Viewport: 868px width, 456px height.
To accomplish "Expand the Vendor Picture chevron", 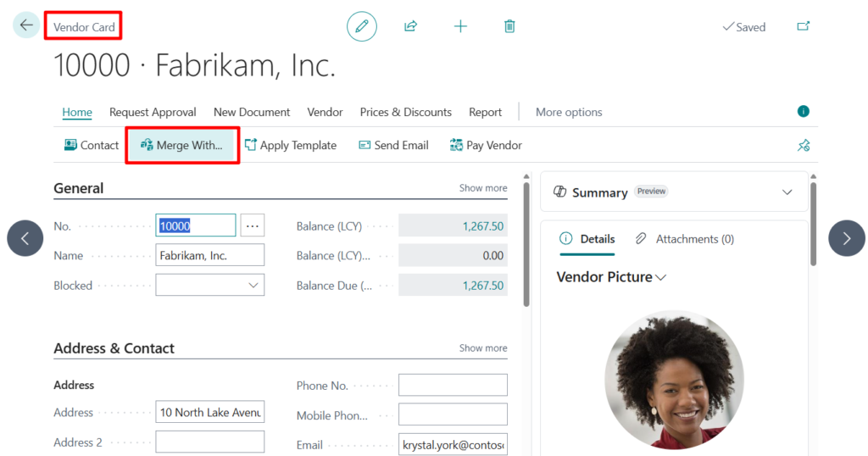I will click(x=661, y=277).
